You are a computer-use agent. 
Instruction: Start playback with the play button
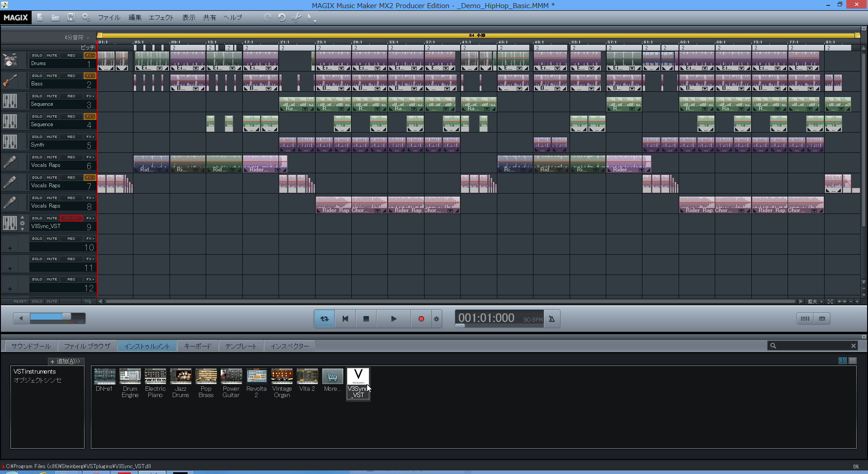(393, 319)
